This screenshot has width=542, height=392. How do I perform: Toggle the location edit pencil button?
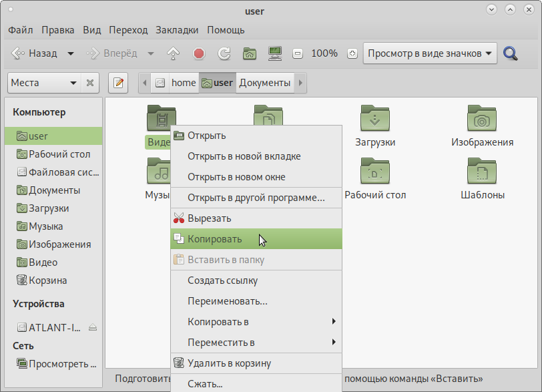pyautogui.click(x=118, y=83)
